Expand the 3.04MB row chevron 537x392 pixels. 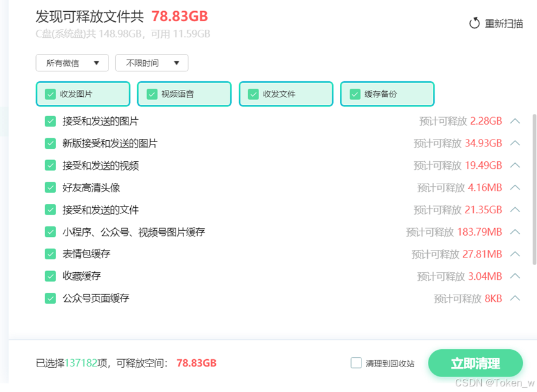pos(515,276)
